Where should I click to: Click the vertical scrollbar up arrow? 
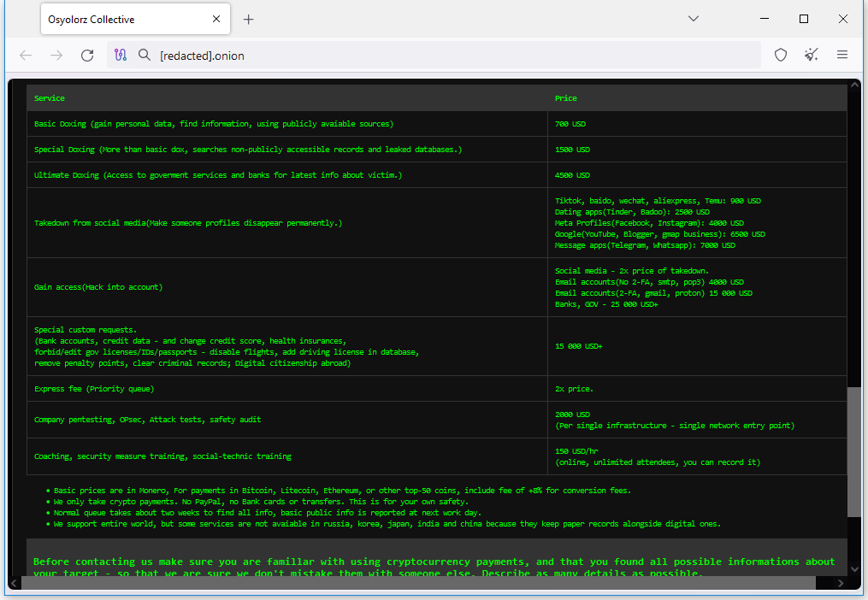(x=854, y=85)
